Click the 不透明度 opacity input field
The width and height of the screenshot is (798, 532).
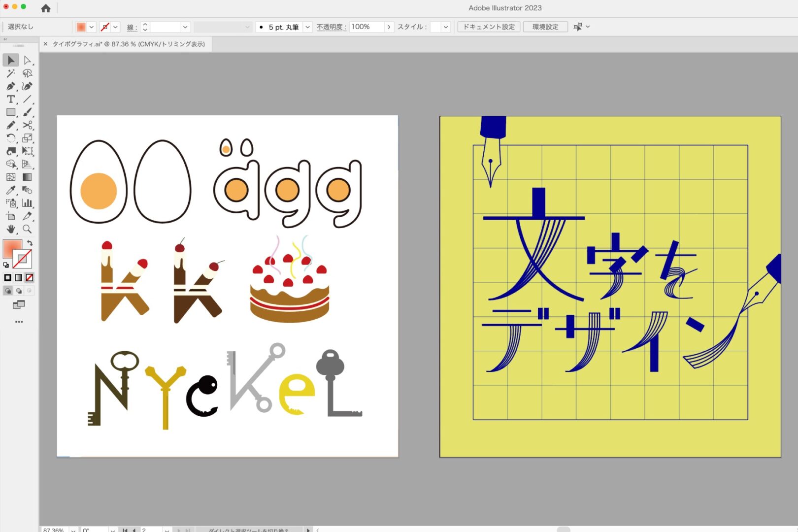[x=366, y=27]
